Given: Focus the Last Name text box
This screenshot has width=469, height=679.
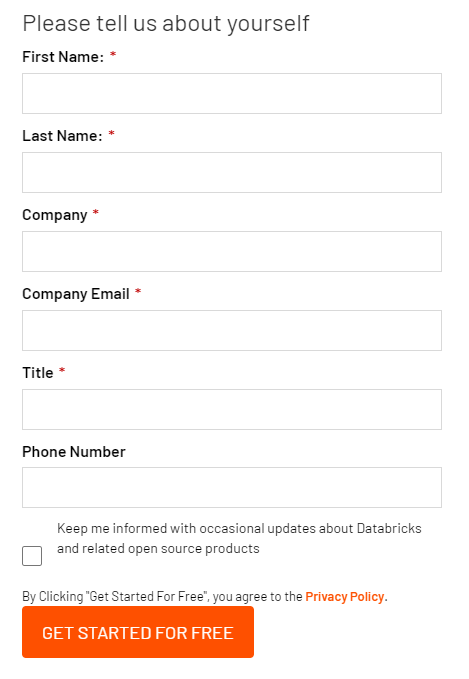Looking at the screenshot, I should coord(232,172).
